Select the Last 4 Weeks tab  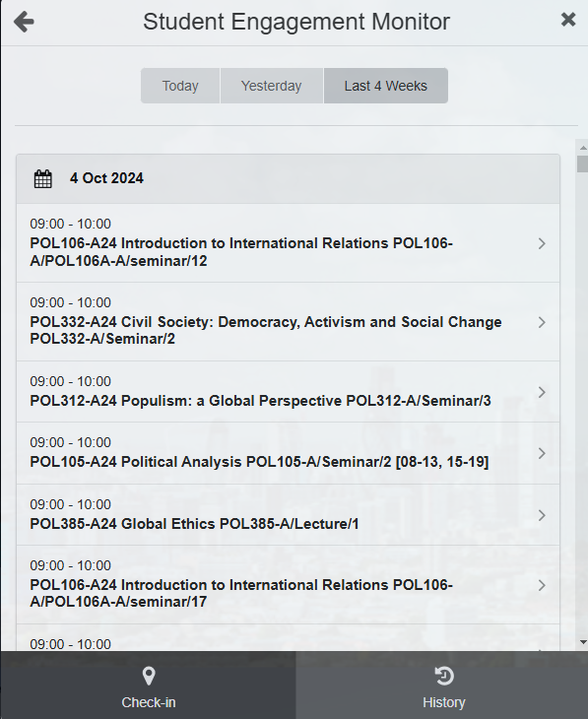[386, 86]
